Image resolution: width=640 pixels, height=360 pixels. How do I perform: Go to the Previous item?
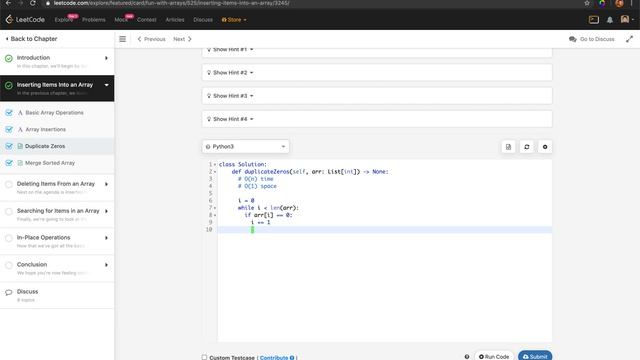151,39
